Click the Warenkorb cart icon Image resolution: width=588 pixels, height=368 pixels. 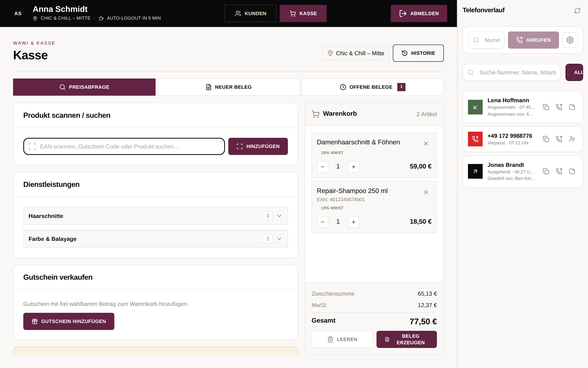(x=315, y=114)
